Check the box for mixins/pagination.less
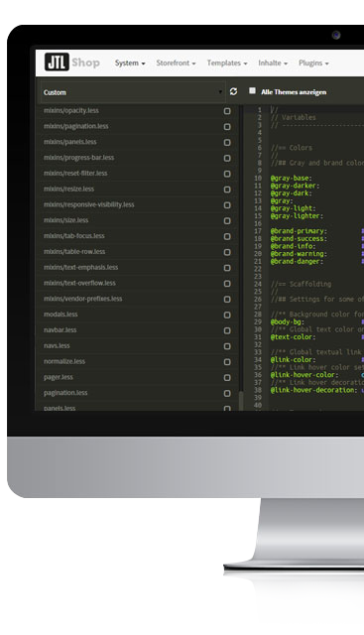This screenshot has height=635, width=364. 227,127
